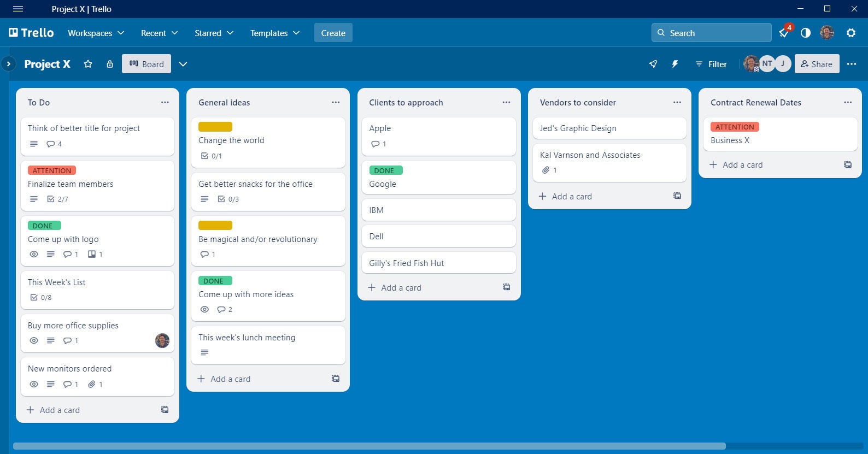Click yellow label on Change the world card
The width and height of the screenshot is (868, 454).
(215, 127)
